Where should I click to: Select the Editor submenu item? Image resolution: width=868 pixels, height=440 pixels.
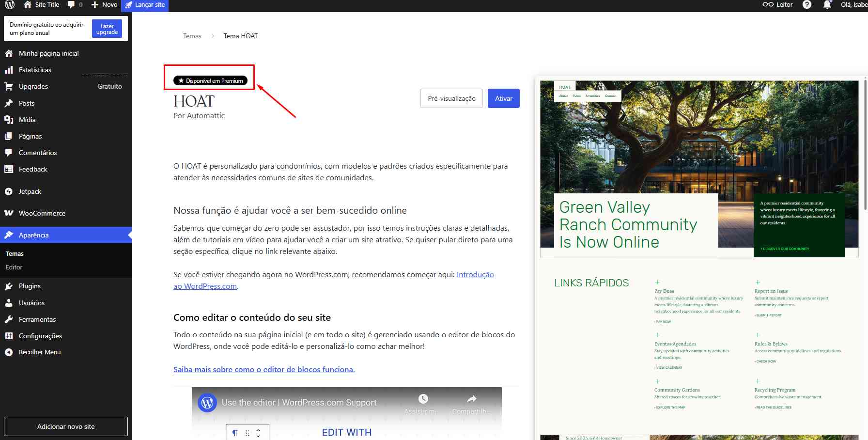coord(14,267)
